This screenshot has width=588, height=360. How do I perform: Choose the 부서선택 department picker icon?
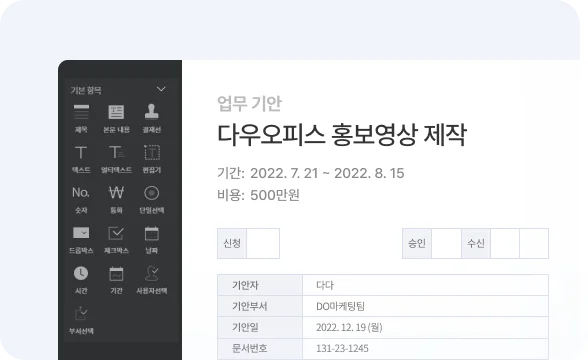[81, 314]
